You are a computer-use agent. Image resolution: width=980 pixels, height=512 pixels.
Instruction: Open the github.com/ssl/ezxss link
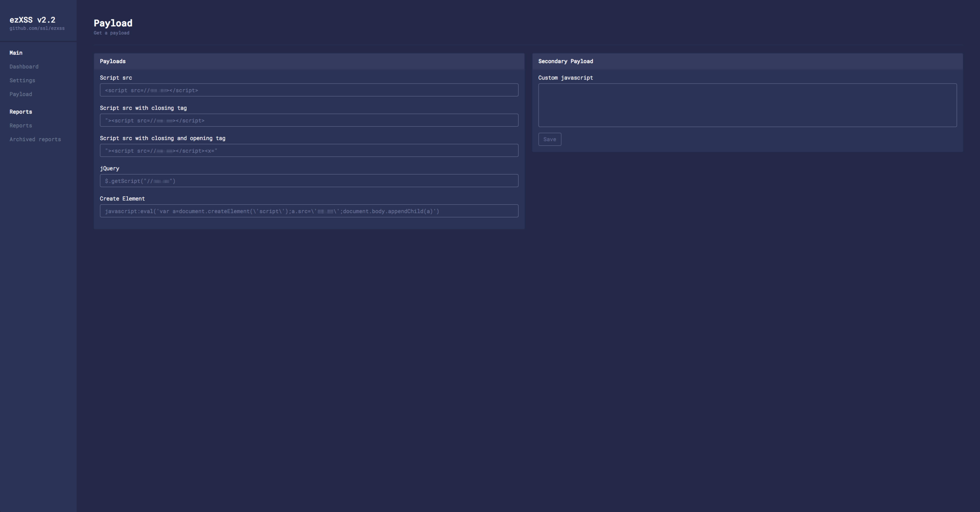coord(37,29)
